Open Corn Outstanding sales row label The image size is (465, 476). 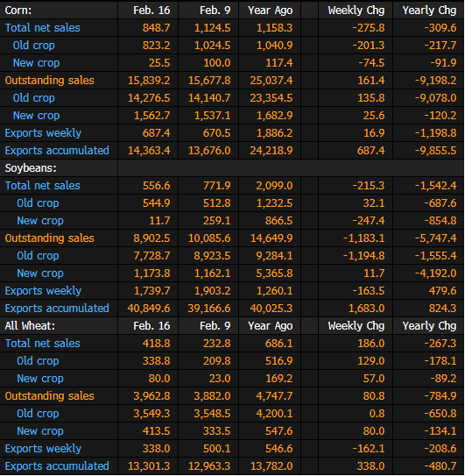[x=49, y=81]
